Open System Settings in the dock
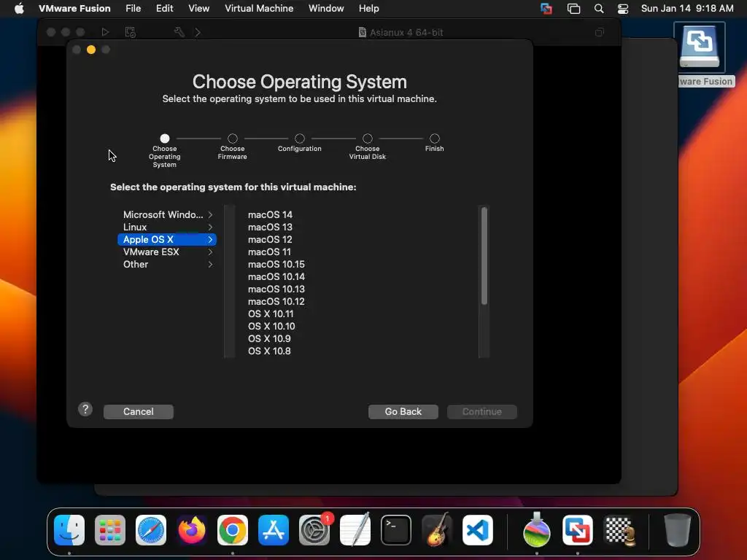Viewport: 747px width, 560px height. point(314,530)
